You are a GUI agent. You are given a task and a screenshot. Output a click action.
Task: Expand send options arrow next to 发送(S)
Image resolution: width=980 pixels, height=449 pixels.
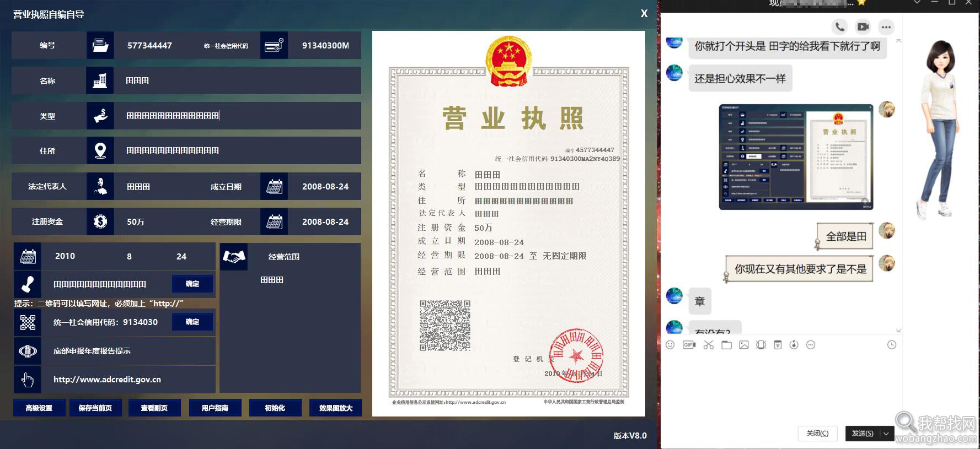pos(886,434)
